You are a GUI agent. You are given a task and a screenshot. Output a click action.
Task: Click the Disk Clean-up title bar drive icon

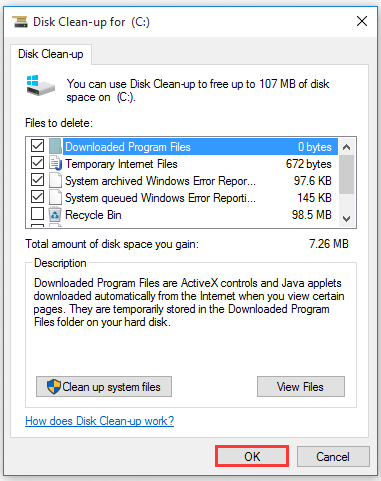coord(20,22)
